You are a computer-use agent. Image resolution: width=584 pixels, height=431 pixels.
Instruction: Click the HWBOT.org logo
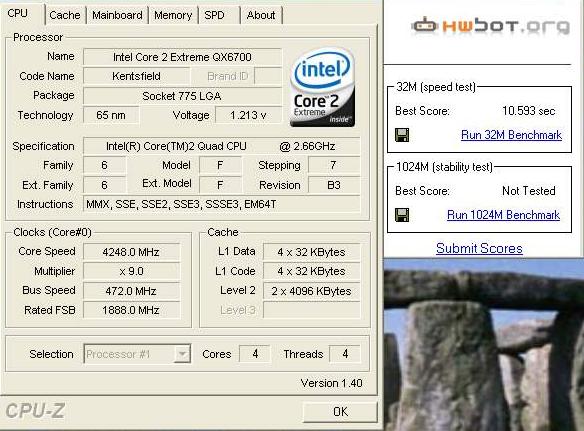point(491,26)
